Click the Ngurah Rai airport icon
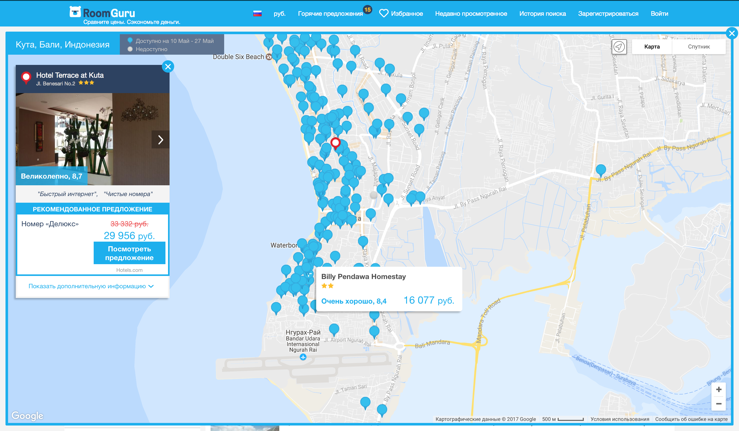Image resolution: width=739 pixels, height=431 pixels. click(x=303, y=357)
